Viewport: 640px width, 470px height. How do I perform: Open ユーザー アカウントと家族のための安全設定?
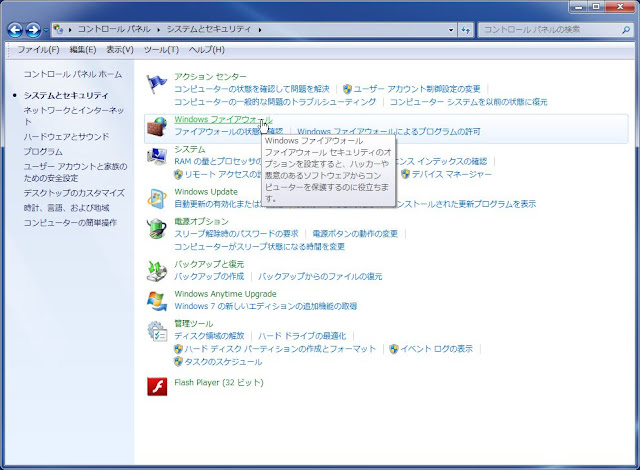click(x=75, y=172)
